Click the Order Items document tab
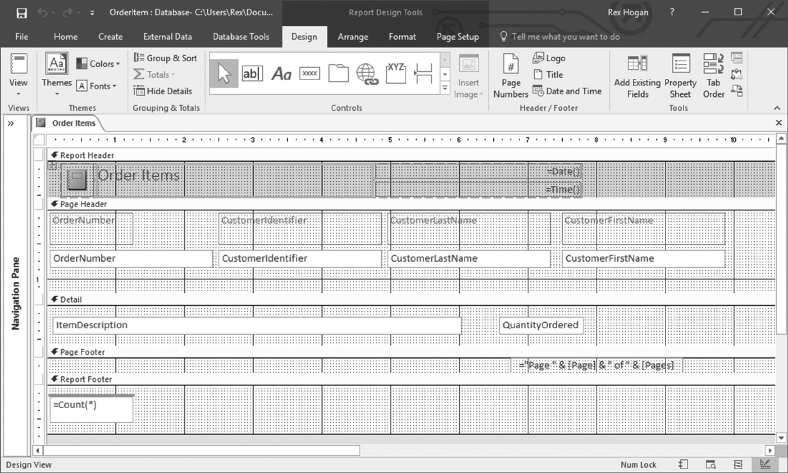The width and height of the screenshot is (788, 473). tap(66, 123)
